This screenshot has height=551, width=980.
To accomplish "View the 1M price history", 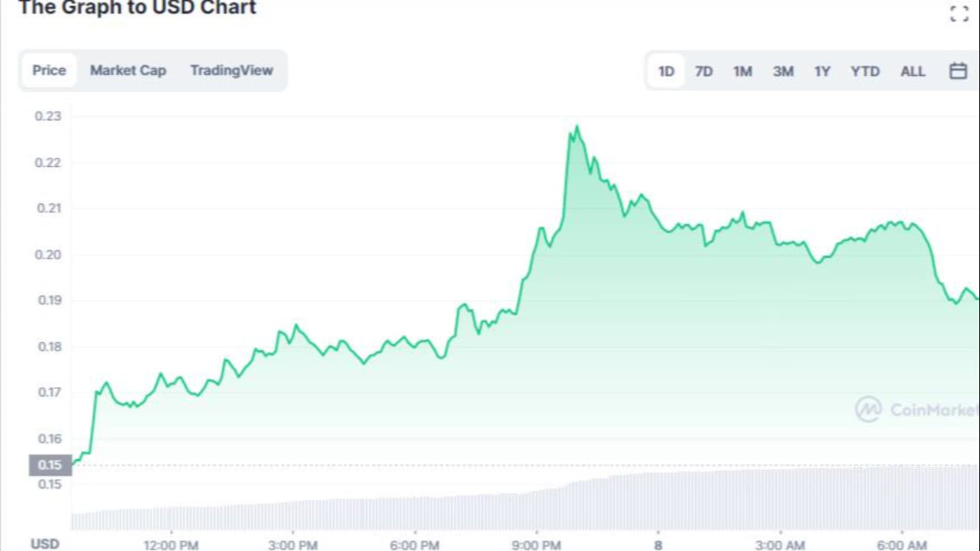I will click(x=743, y=70).
